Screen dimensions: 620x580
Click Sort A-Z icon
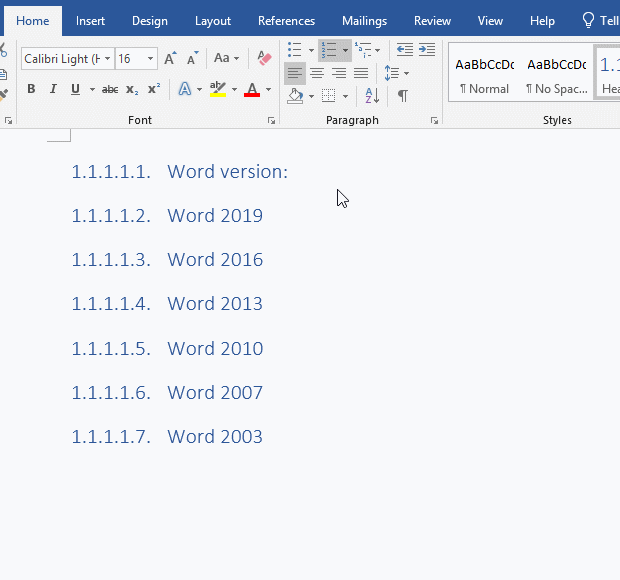372,96
